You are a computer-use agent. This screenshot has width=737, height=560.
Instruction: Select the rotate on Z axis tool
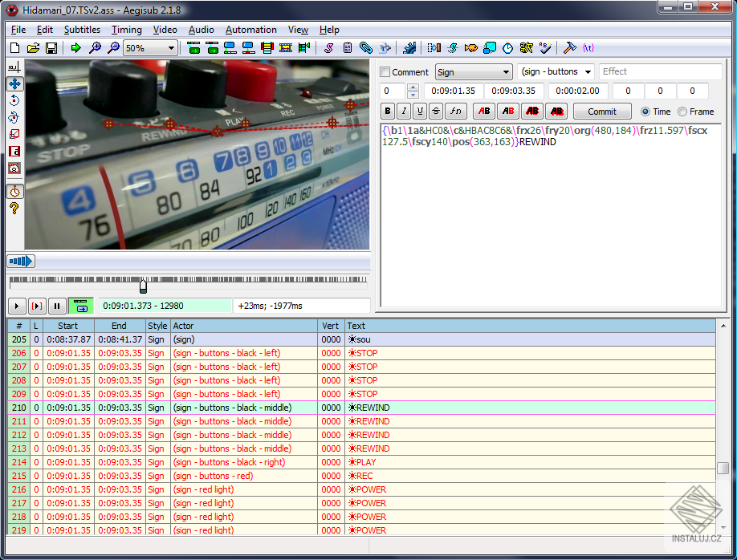(x=14, y=100)
